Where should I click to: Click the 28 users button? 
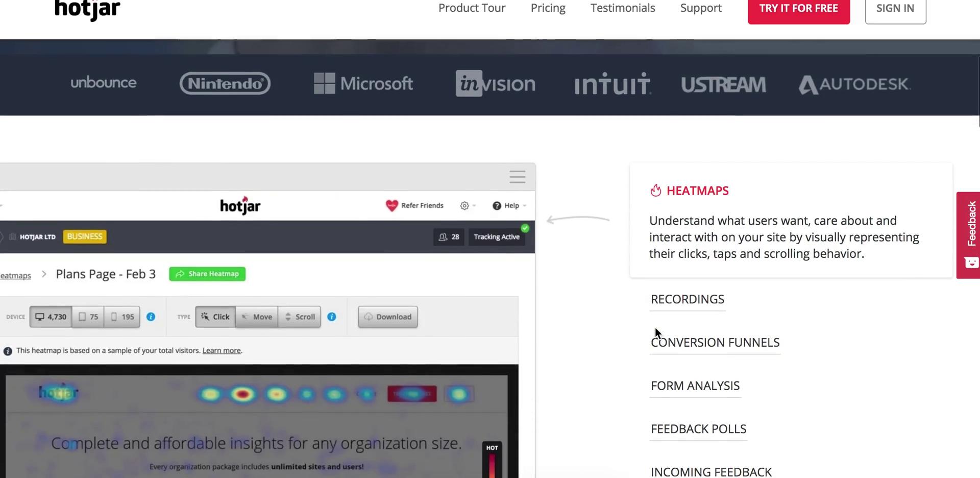pos(449,237)
